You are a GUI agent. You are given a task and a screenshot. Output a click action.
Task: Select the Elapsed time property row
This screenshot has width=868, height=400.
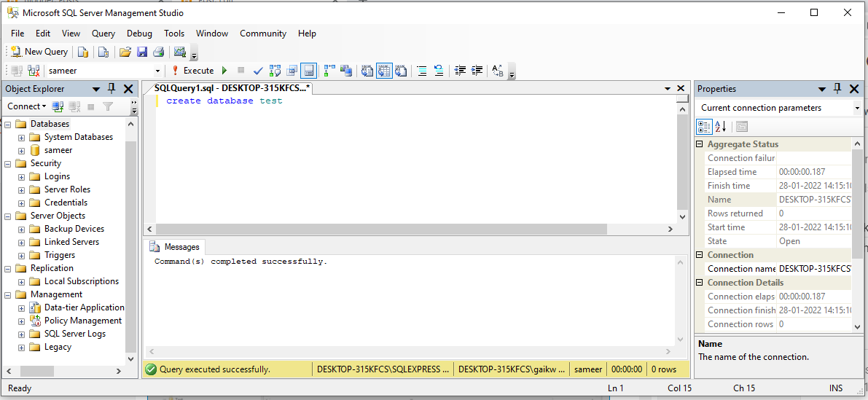[773, 172]
